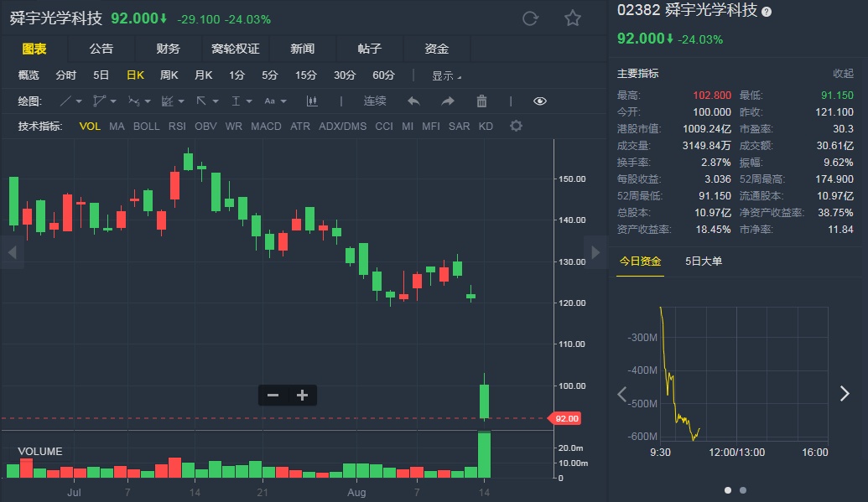
Task: Toggle the MACD technical indicator
Action: 266,127
